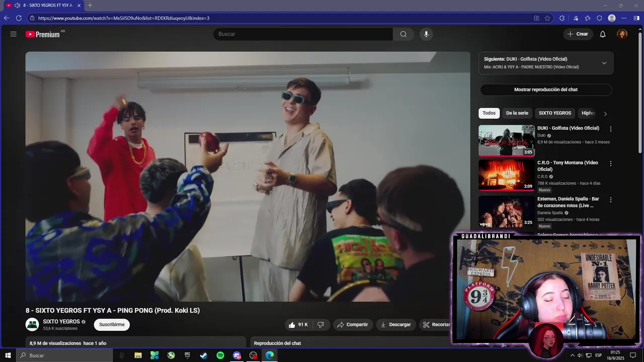Dislike the video with thumbs down
The image size is (644, 362).
point(321,325)
